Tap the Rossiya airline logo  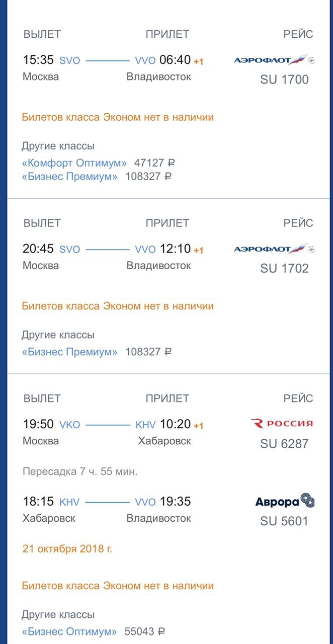tap(281, 424)
